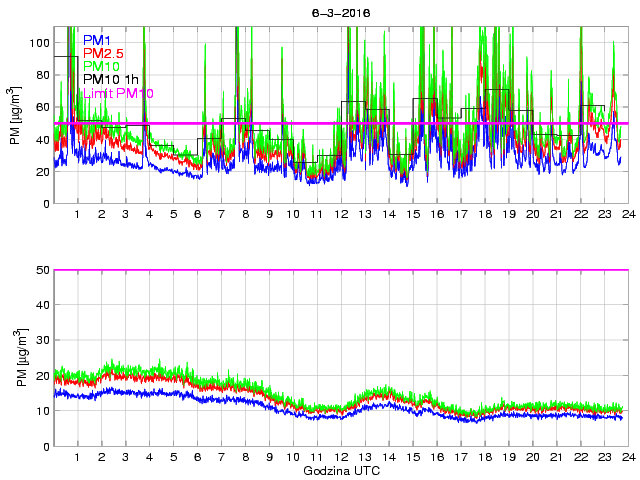Screen dimensions: 640x480
Task: Click the 50 tick on bottom chart y-axis
Action: click(x=42, y=270)
